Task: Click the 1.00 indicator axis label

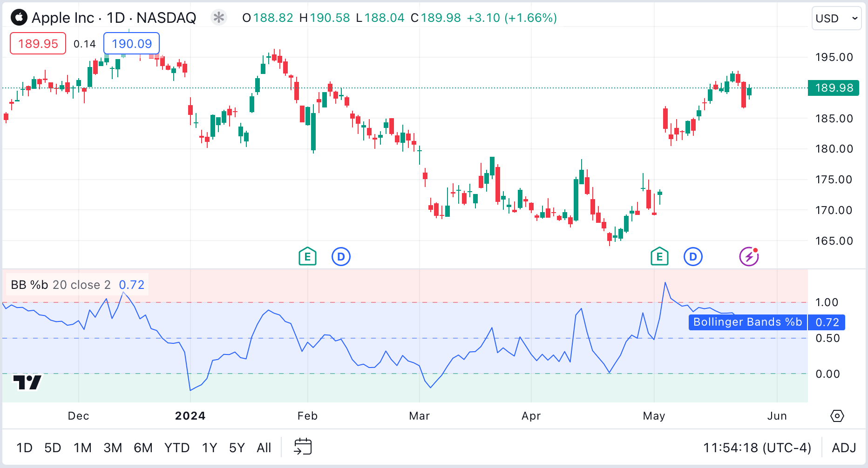Action: tap(827, 302)
